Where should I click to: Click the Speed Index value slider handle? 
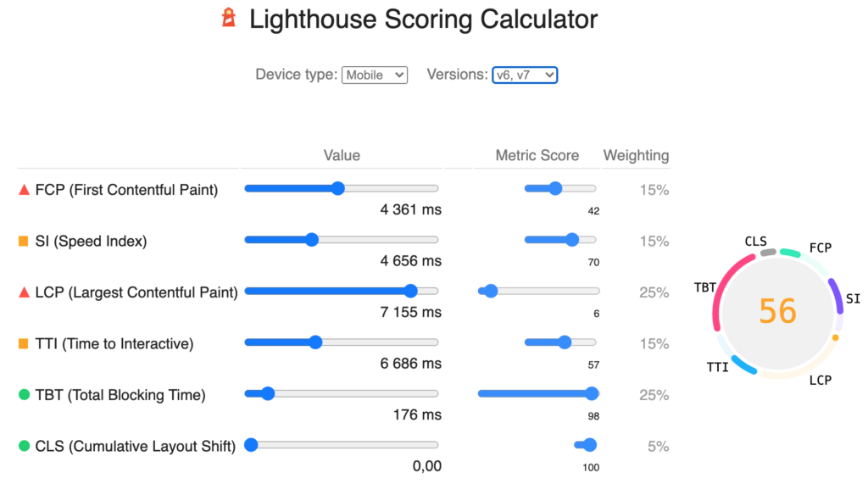tap(312, 240)
